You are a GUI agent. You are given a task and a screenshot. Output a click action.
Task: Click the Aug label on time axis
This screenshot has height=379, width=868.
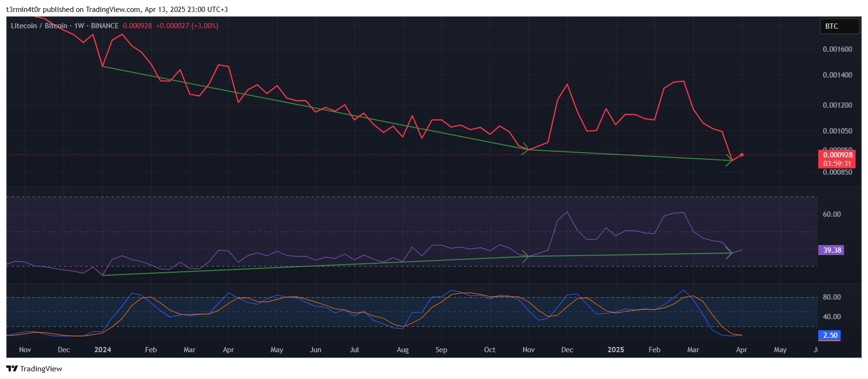[x=402, y=350]
